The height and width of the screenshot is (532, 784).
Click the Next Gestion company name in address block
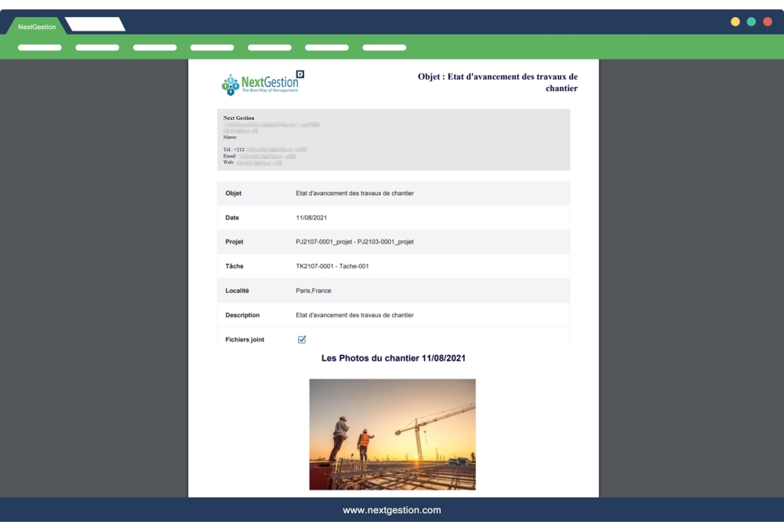(239, 118)
